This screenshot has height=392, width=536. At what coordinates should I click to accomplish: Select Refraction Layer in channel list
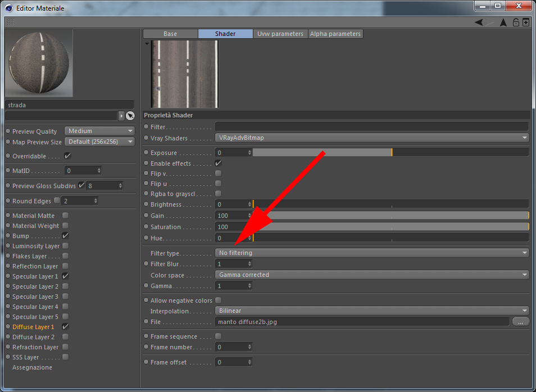35,347
